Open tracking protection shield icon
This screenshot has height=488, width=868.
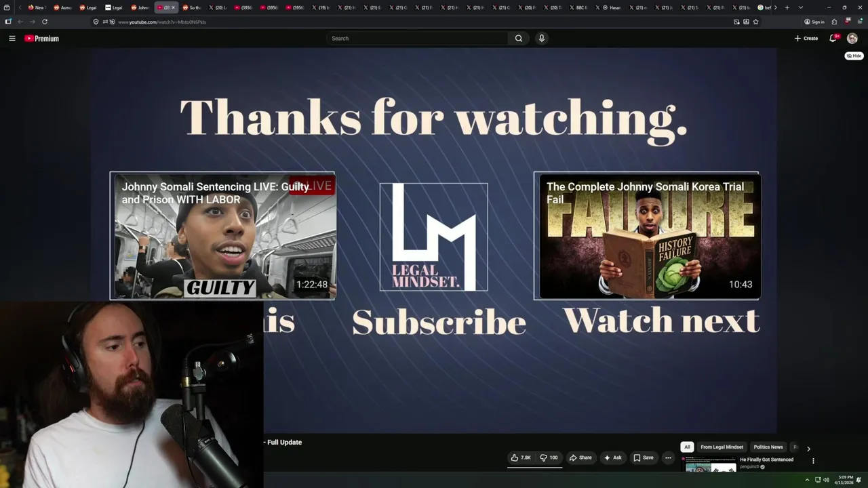(96, 22)
